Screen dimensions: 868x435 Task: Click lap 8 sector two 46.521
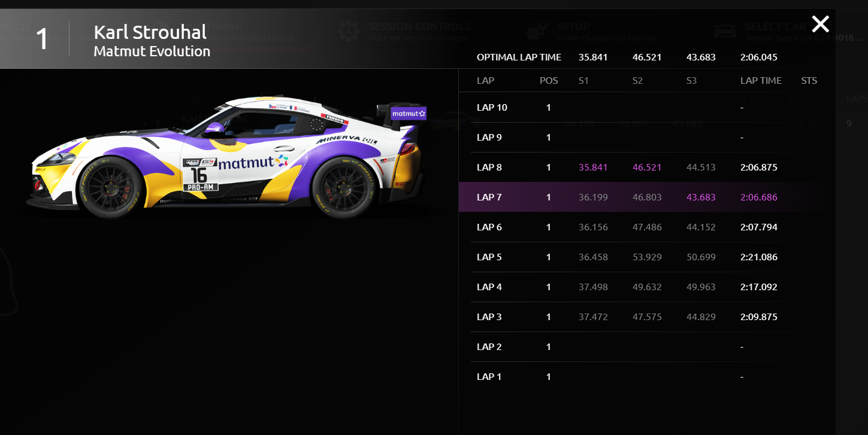click(647, 168)
